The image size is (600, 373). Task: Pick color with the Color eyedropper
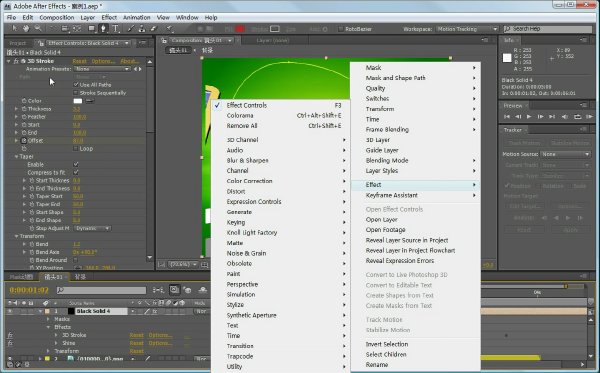(90, 101)
